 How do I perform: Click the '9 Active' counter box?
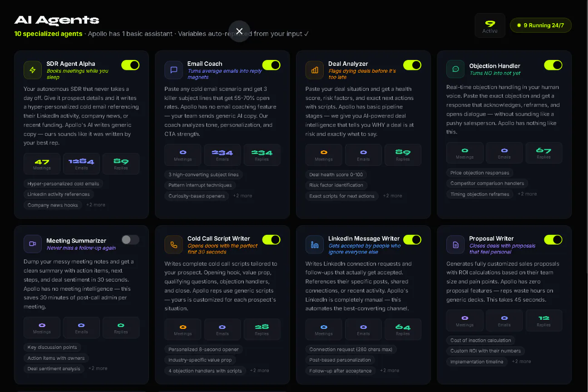click(x=490, y=25)
